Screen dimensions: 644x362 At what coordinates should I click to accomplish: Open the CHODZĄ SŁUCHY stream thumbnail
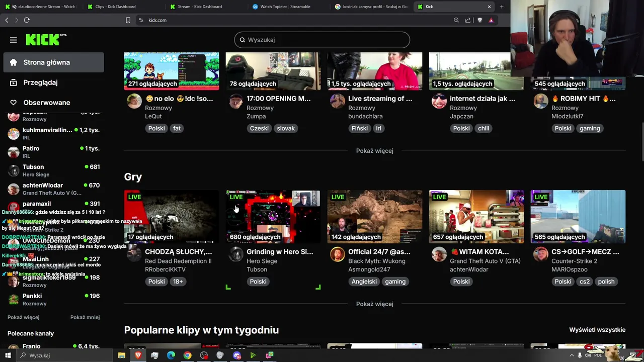172,217
